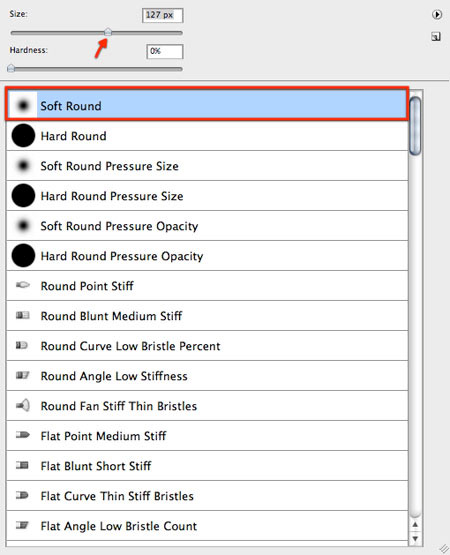
Task: Click the Size value input field
Action: (163, 15)
